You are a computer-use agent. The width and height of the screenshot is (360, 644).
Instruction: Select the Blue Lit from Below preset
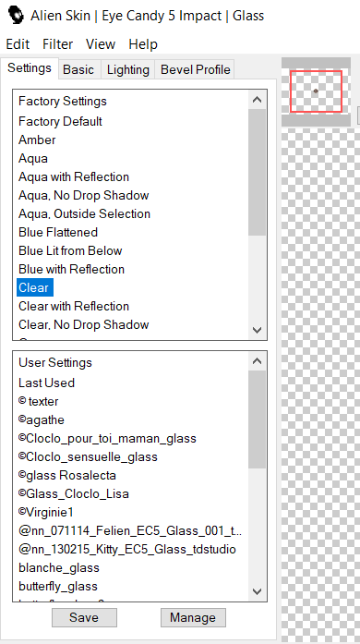[70, 250]
